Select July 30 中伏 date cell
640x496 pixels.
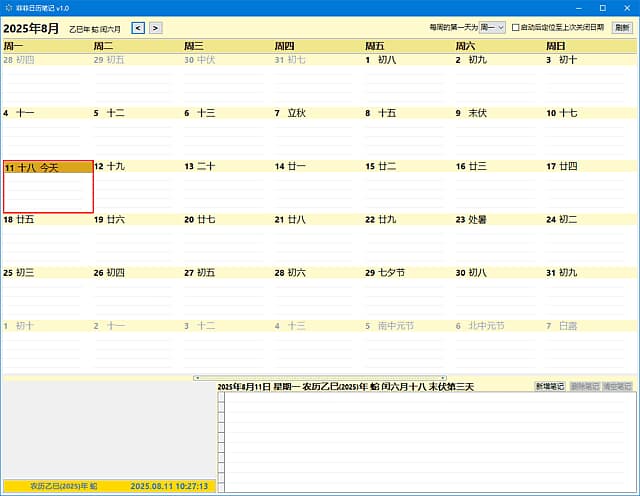click(226, 77)
